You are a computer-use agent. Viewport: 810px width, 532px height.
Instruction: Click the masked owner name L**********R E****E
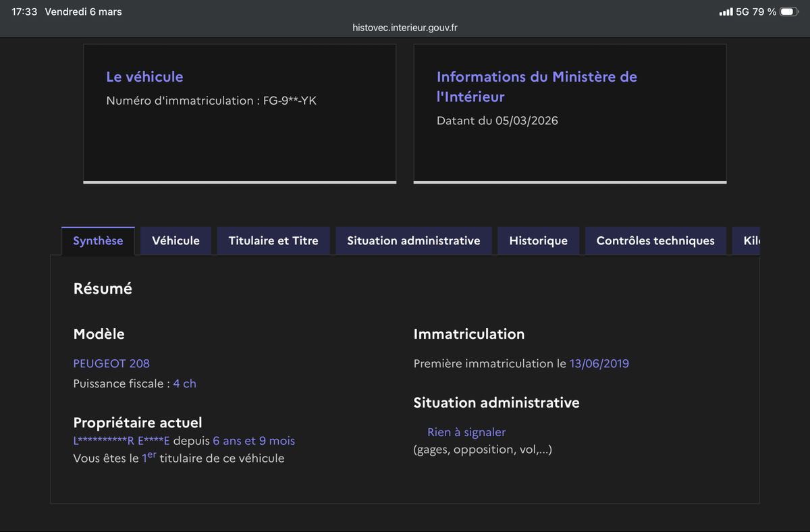[x=122, y=441]
